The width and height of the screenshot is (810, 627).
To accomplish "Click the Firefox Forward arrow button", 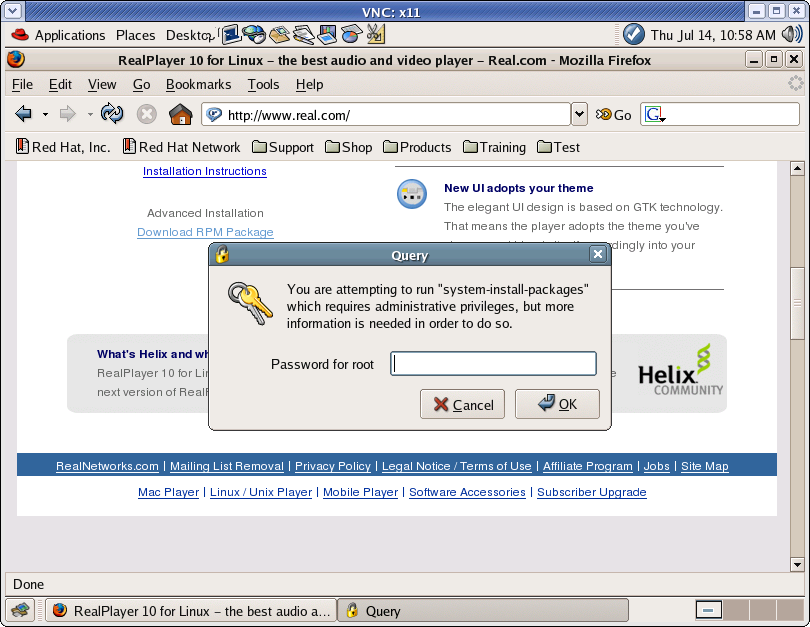I will tap(68, 114).
